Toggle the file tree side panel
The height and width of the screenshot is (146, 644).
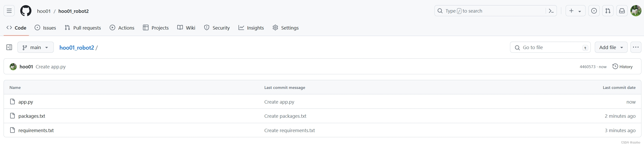(9, 47)
